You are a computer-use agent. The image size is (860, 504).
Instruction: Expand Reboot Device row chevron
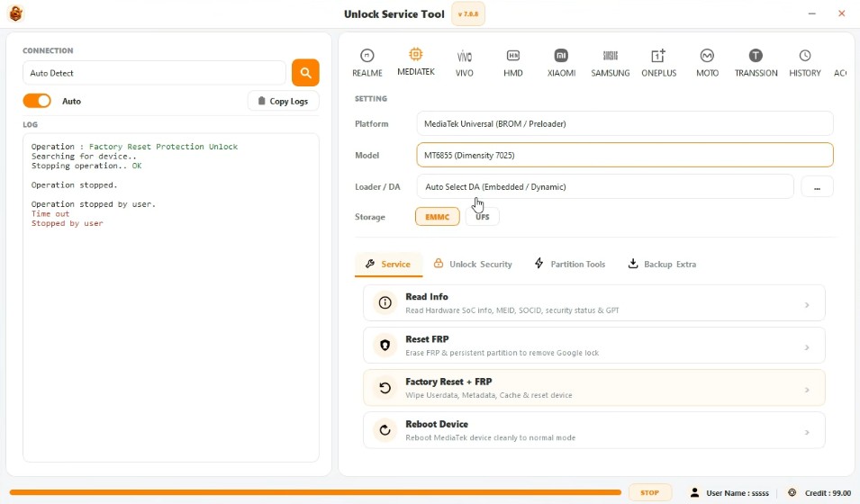tap(807, 432)
